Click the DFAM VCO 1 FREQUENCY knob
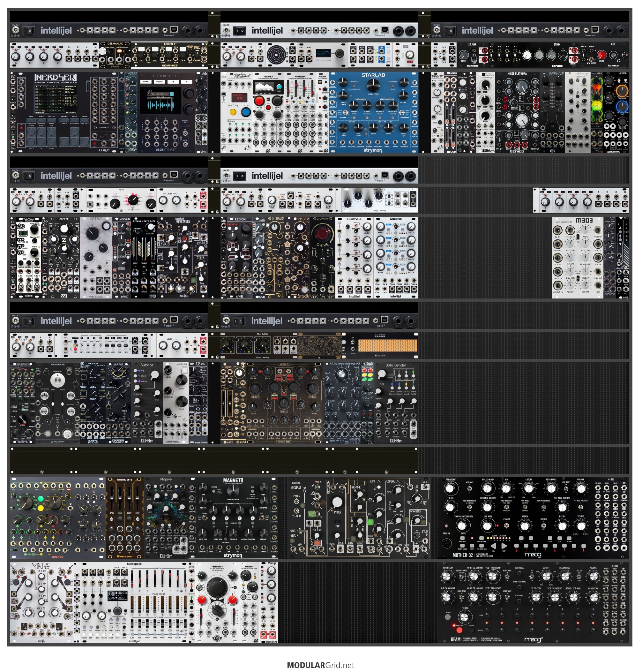 tap(493, 577)
